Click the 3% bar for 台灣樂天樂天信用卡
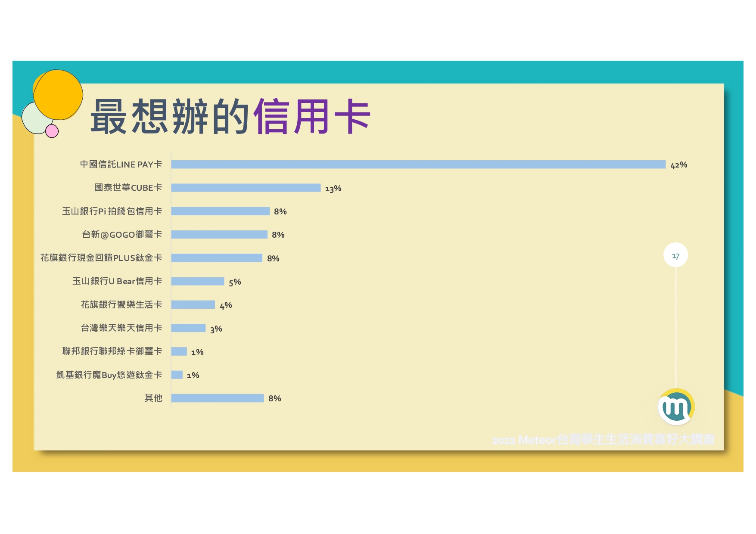 tap(189, 328)
